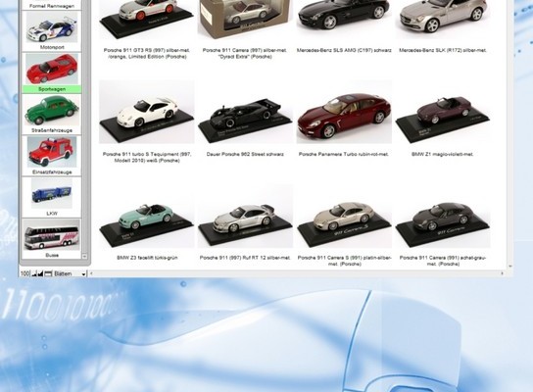Expand the Blättern dropdown arrow
Screen dimensions: 533x392
click(x=83, y=274)
